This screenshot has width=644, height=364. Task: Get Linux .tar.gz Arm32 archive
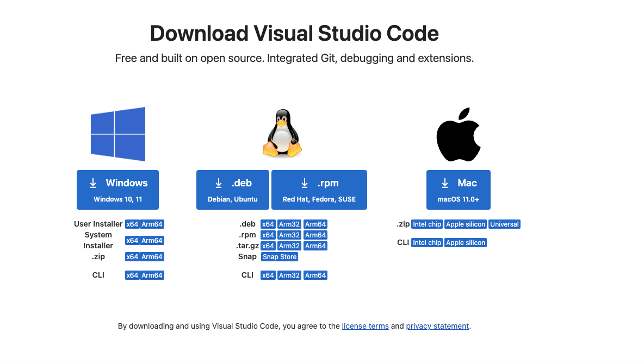(289, 246)
